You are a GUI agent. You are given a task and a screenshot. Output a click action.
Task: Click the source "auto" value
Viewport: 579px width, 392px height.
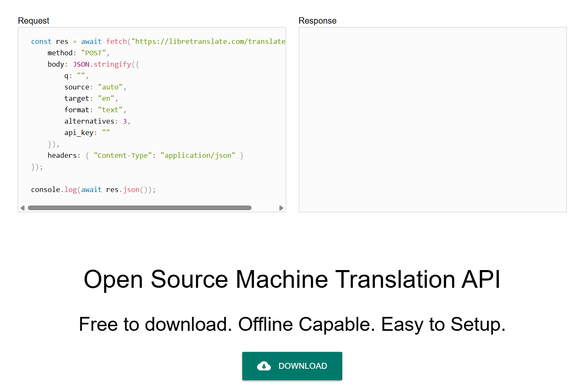click(110, 87)
